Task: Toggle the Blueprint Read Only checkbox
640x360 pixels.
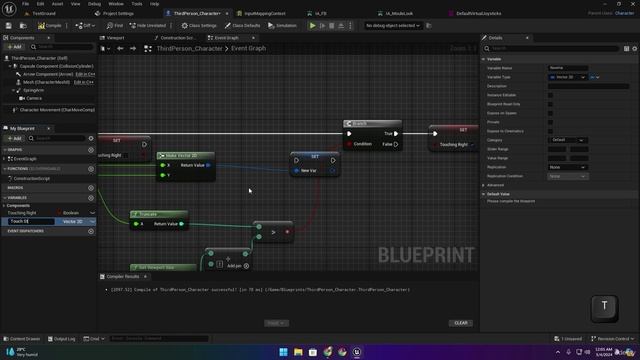Action: tap(550, 104)
